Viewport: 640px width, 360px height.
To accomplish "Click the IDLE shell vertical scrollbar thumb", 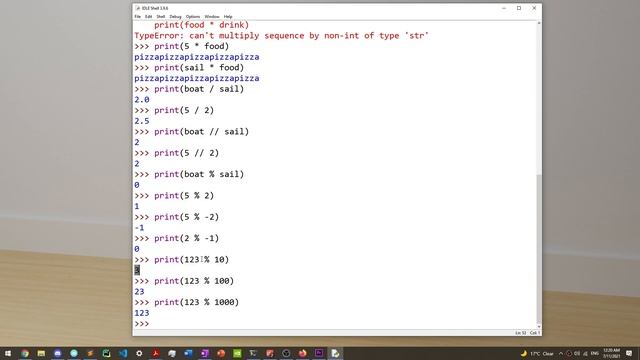I will coord(539,249).
